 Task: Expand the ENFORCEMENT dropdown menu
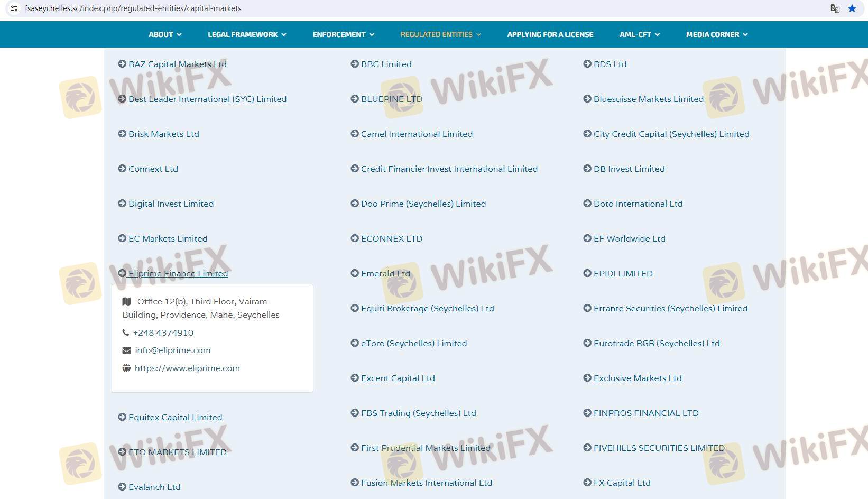343,34
